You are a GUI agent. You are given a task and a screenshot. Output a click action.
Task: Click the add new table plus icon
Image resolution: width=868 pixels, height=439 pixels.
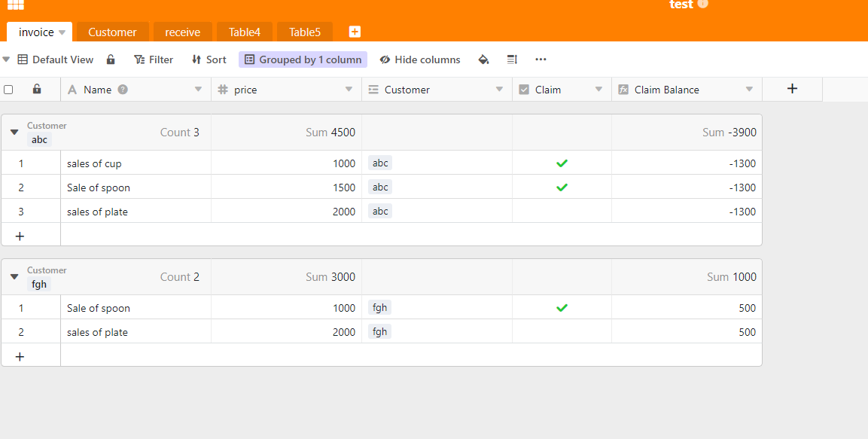click(355, 32)
